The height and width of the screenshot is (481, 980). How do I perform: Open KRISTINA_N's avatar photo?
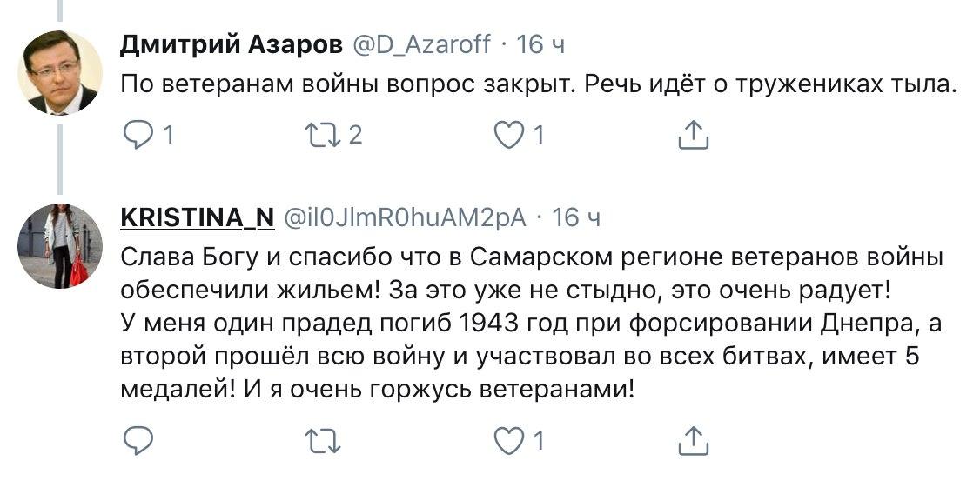[x=60, y=246]
